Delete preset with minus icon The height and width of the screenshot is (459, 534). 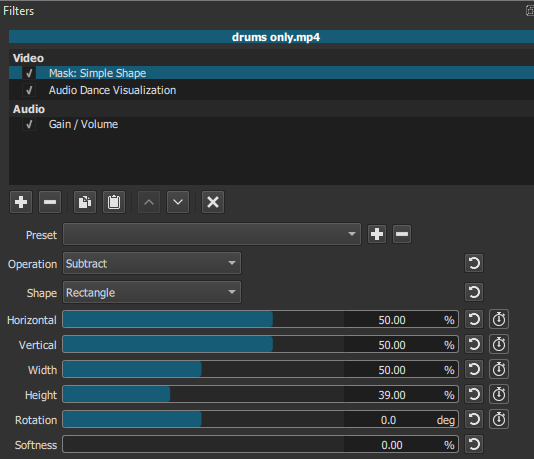tap(402, 234)
